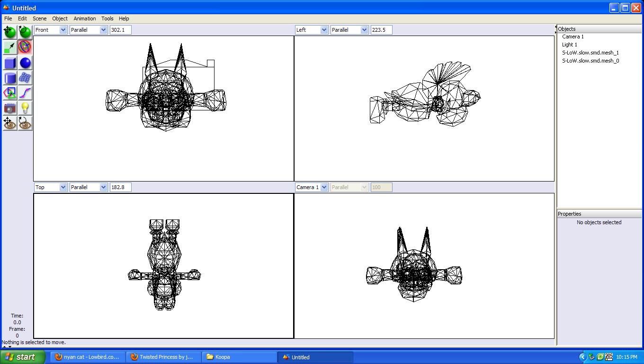This screenshot has height=364, width=644.
Task: Click the application icon in title bar
Action: click(6, 8)
